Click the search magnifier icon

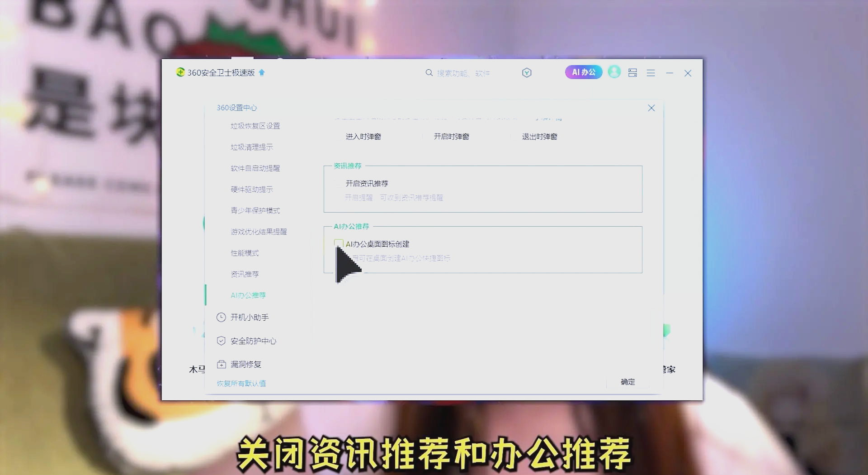click(x=429, y=73)
